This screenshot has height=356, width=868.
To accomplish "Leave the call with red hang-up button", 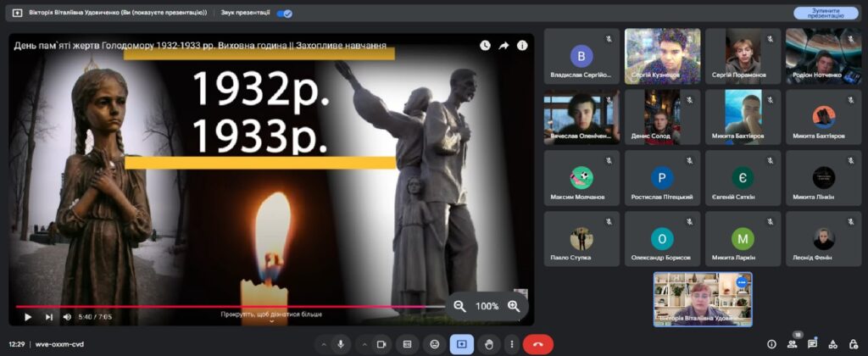I will pos(538,344).
